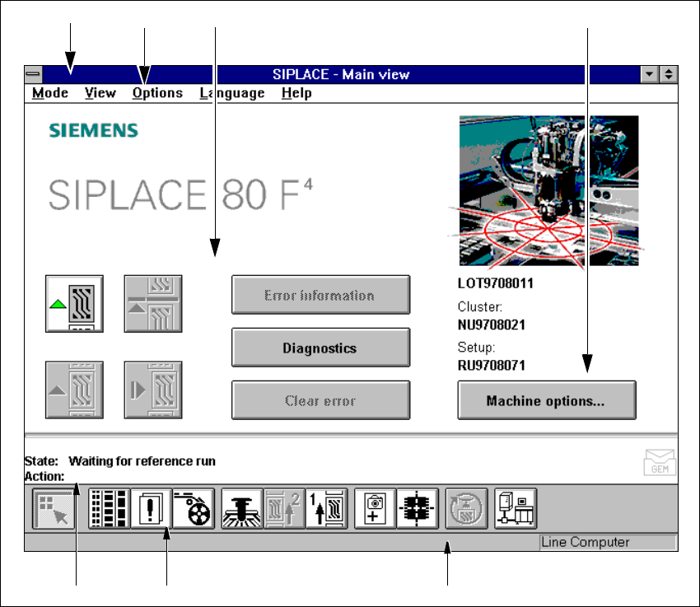The width and height of the screenshot is (700, 607).
Task: Click the grayed circular rotation toolbar icon
Action: [x=466, y=509]
